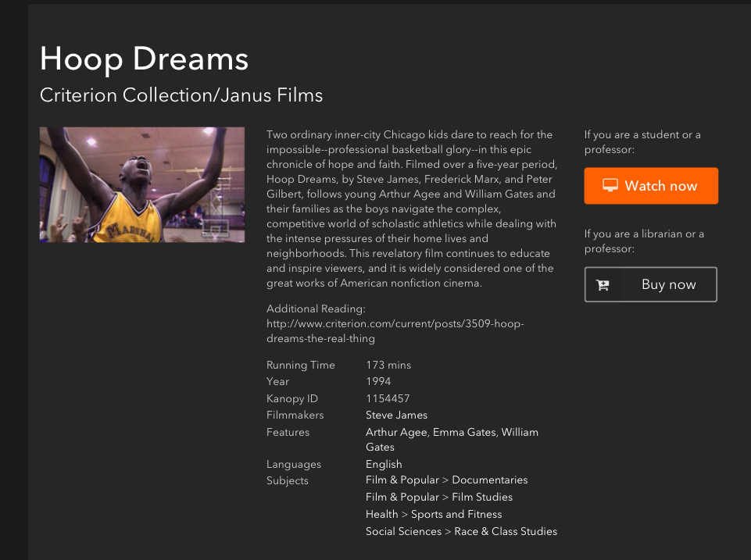This screenshot has width=751, height=560.
Task: Click the monitor icon in Watch now
Action: click(x=610, y=186)
